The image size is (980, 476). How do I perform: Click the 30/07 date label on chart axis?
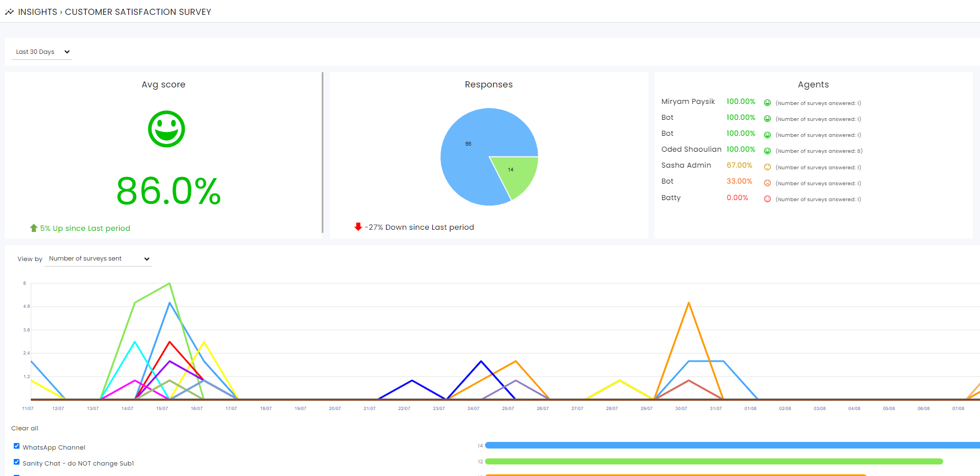[681, 408]
